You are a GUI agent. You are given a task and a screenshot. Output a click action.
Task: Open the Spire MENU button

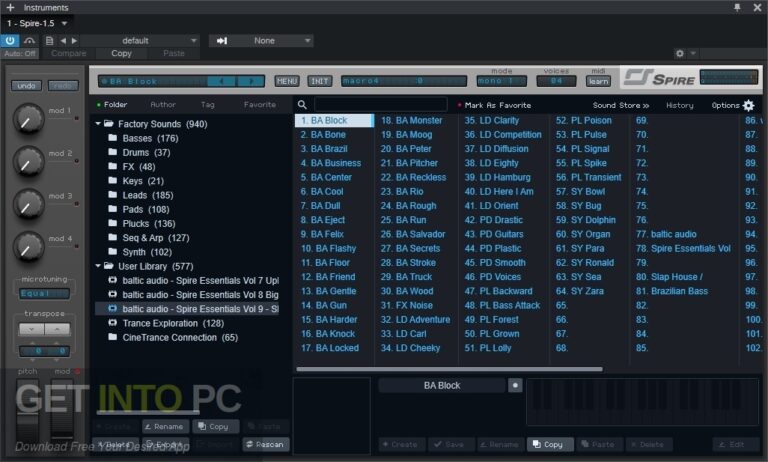(x=287, y=81)
